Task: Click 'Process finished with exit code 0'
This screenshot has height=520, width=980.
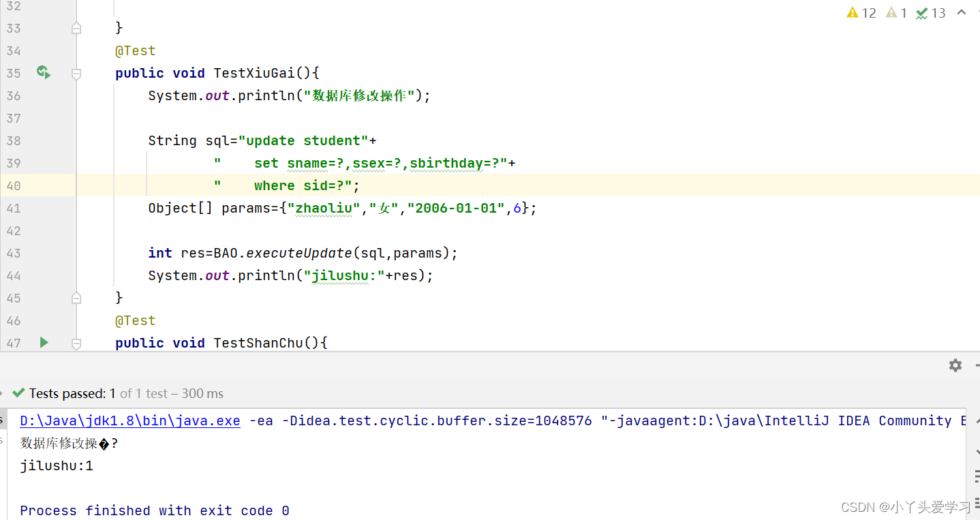Action: 155,510
